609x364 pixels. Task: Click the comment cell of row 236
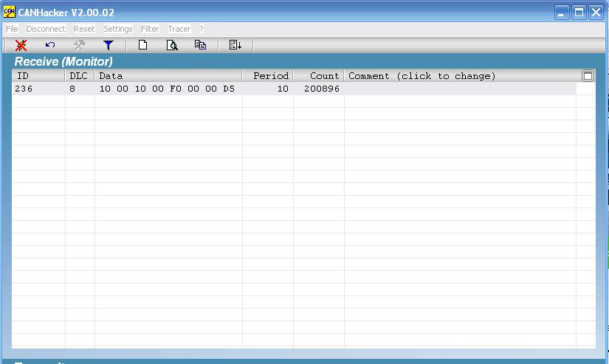pos(460,89)
